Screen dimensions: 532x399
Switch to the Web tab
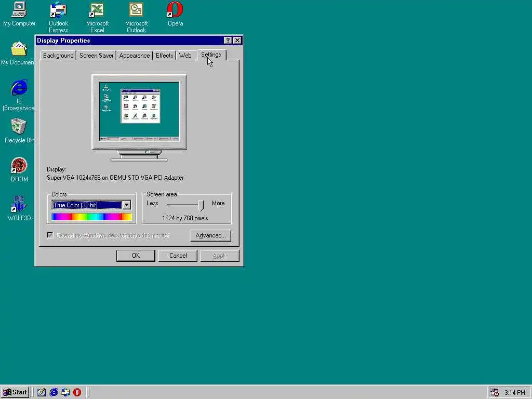pos(185,55)
